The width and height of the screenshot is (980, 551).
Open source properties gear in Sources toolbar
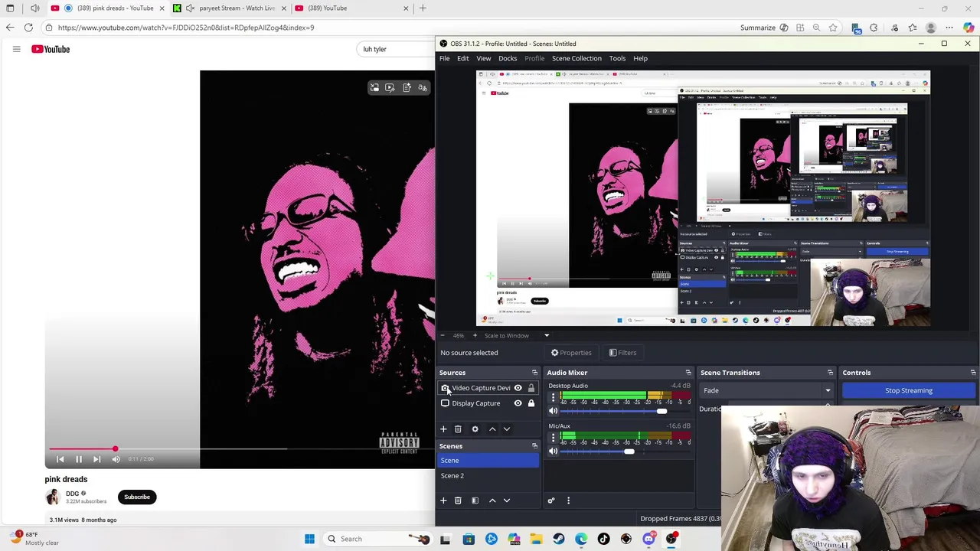click(475, 429)
